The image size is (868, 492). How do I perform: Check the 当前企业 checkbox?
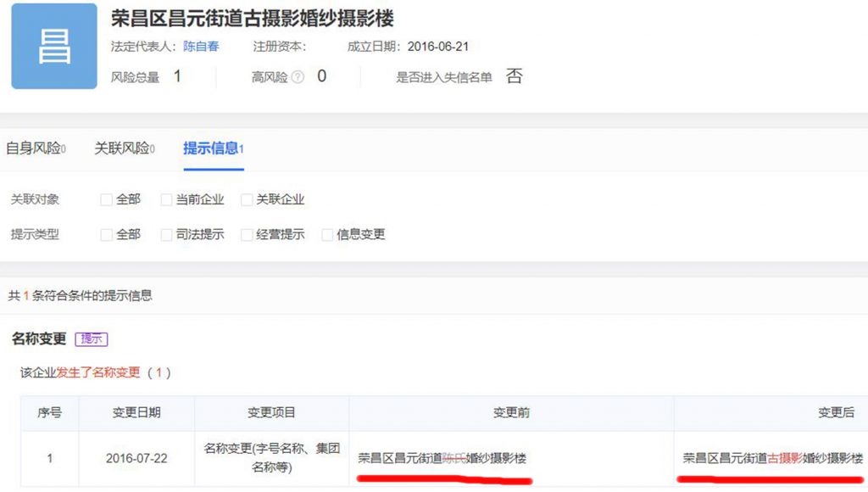[x=166, y=200]
